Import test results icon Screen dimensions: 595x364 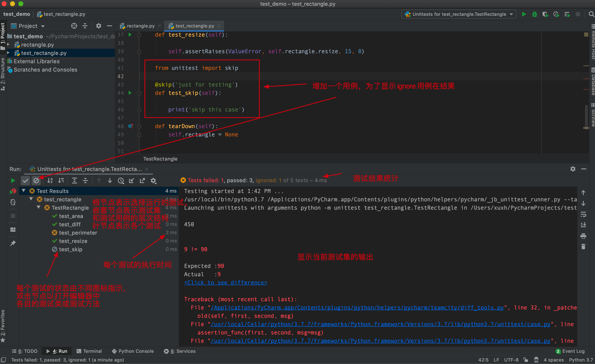(x=131, y=180)
